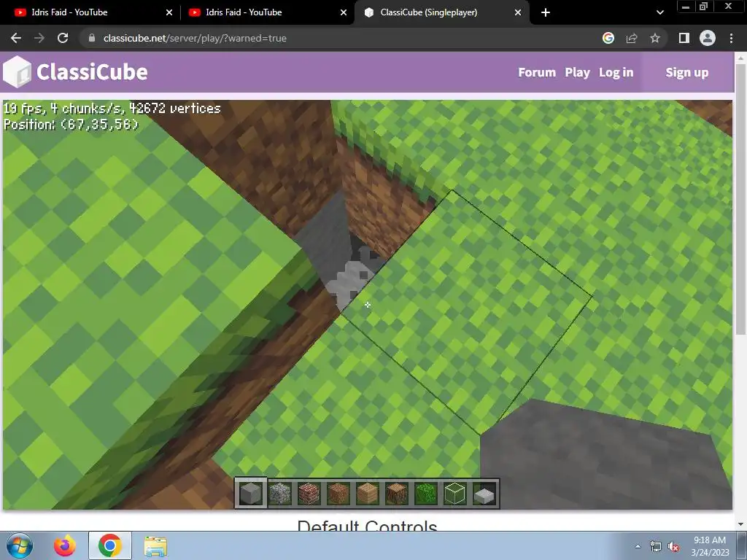Select the stone slab in hotbar
Image resolution: width=747 pixels, height=560 pixels.
click(484, 495)
